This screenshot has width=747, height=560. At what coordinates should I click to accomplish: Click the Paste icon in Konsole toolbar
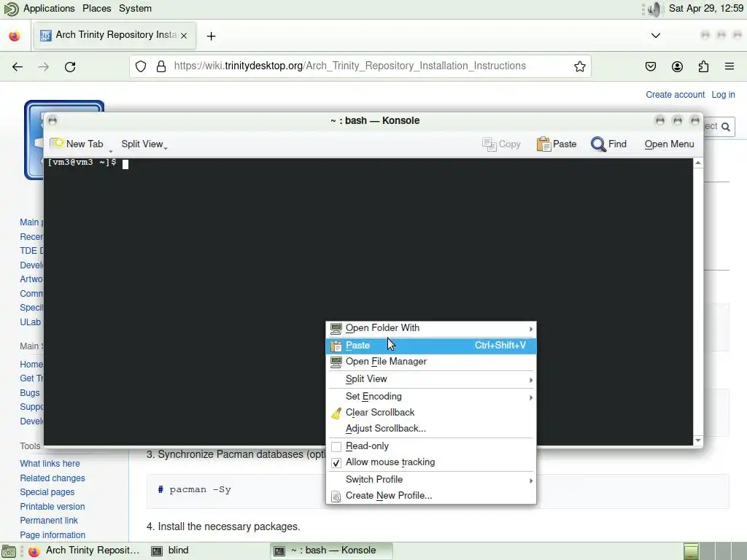click(543, 144)
